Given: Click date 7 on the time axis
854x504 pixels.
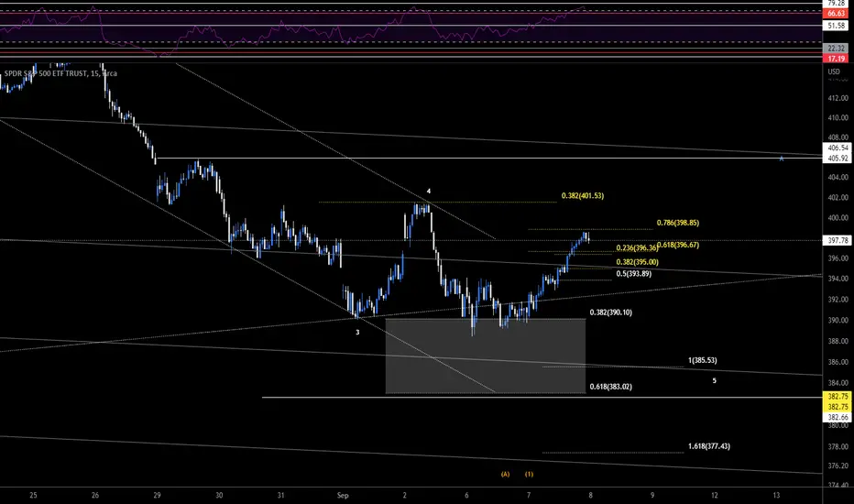Looking at the screenshot, I should tap(529, 495).
